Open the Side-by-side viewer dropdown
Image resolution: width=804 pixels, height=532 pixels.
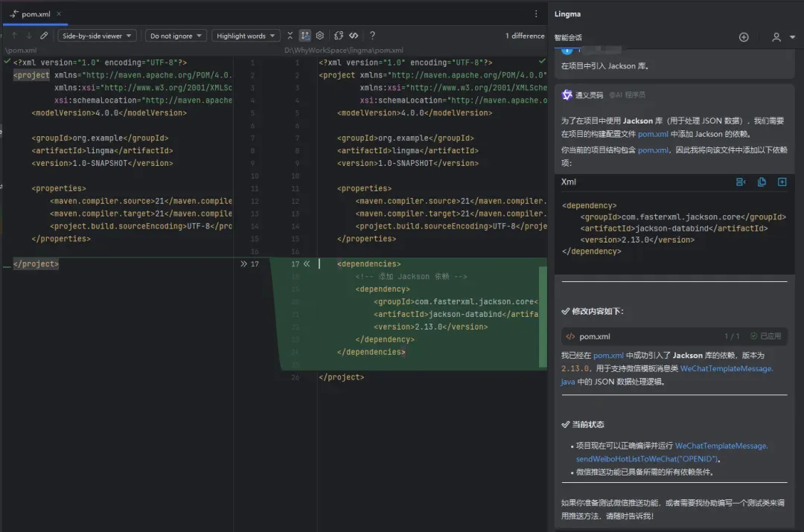click(98, 36)
